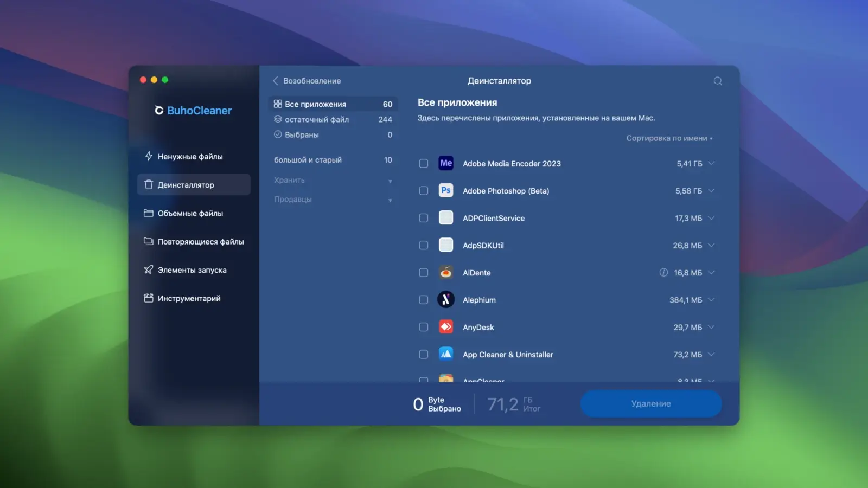Click the AnyDesk app icon
The width and height of the screenshot is (868, 488).
point(446,327)
